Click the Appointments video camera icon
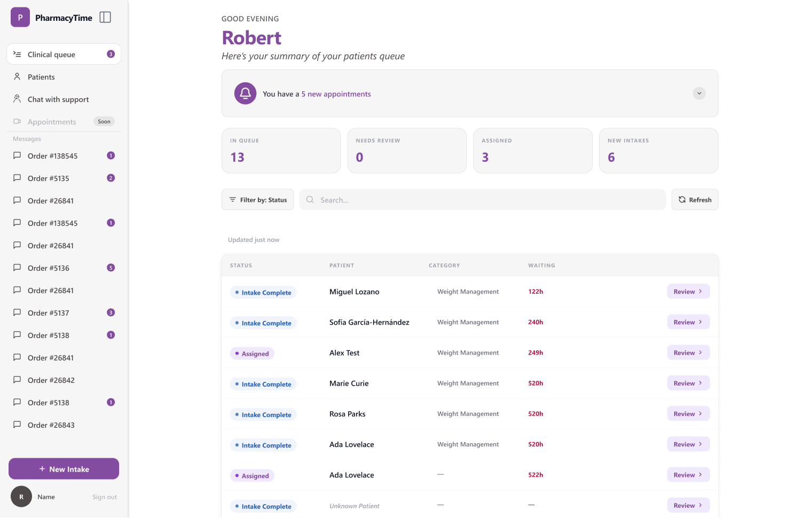 (17, 121)
